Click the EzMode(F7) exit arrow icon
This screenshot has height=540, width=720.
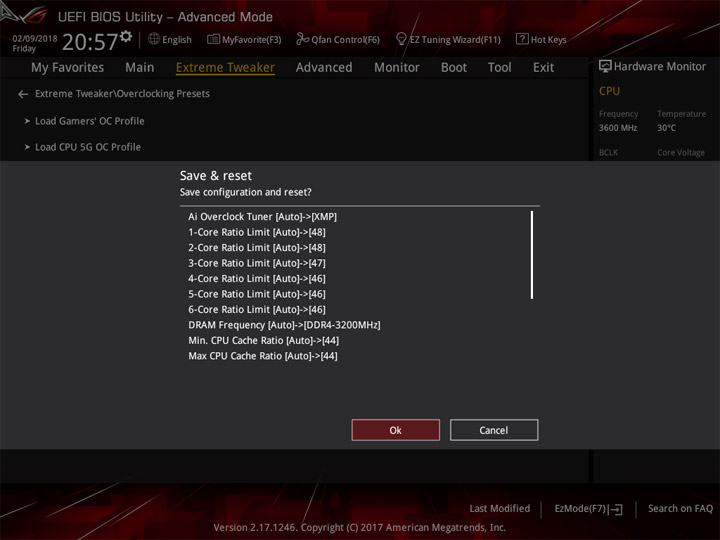(616, 509)
